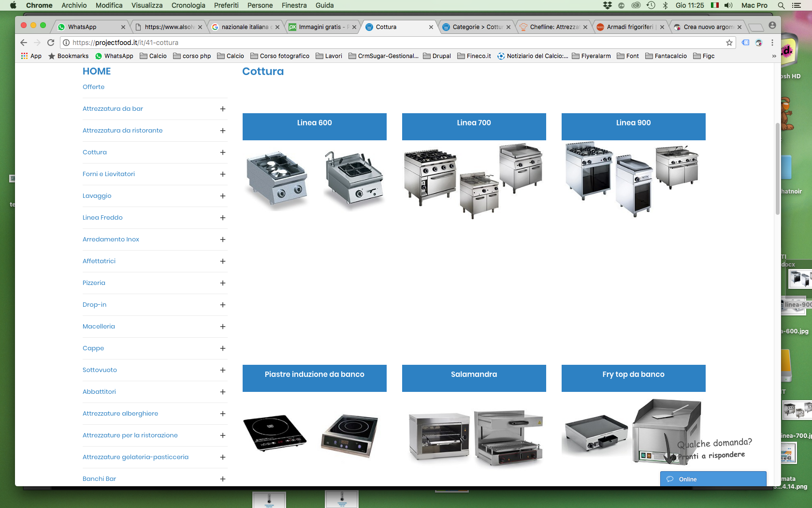Open Notification Center list icon
This screenshot has width=812, height=508.
pos(797,5)
